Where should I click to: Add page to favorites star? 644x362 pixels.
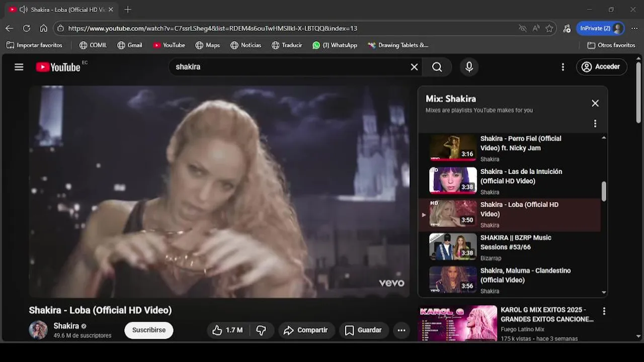coord(549,28)
